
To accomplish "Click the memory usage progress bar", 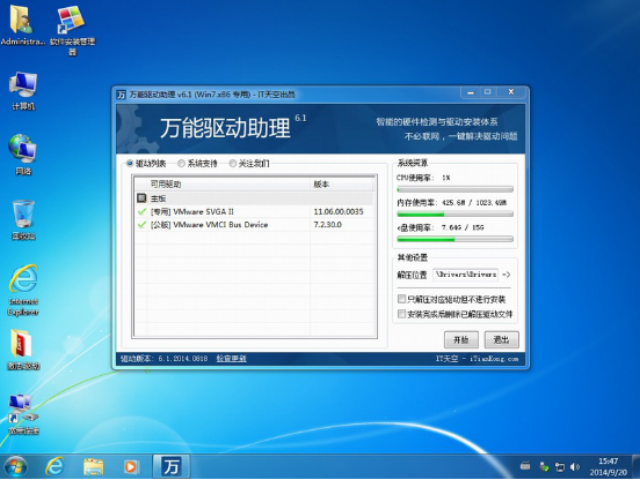I will pyautogui.click(x=455, y=214).
